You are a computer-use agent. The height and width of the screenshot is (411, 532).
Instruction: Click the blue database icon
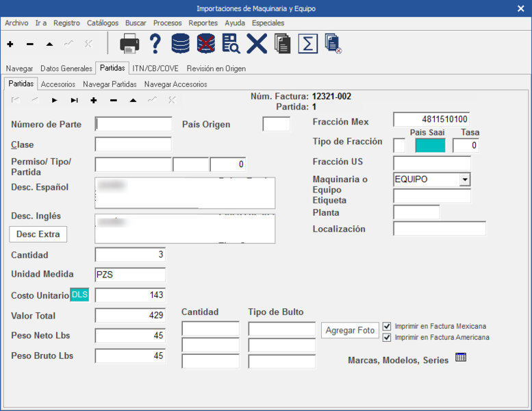pyautogui.click(x=181, y=43)
